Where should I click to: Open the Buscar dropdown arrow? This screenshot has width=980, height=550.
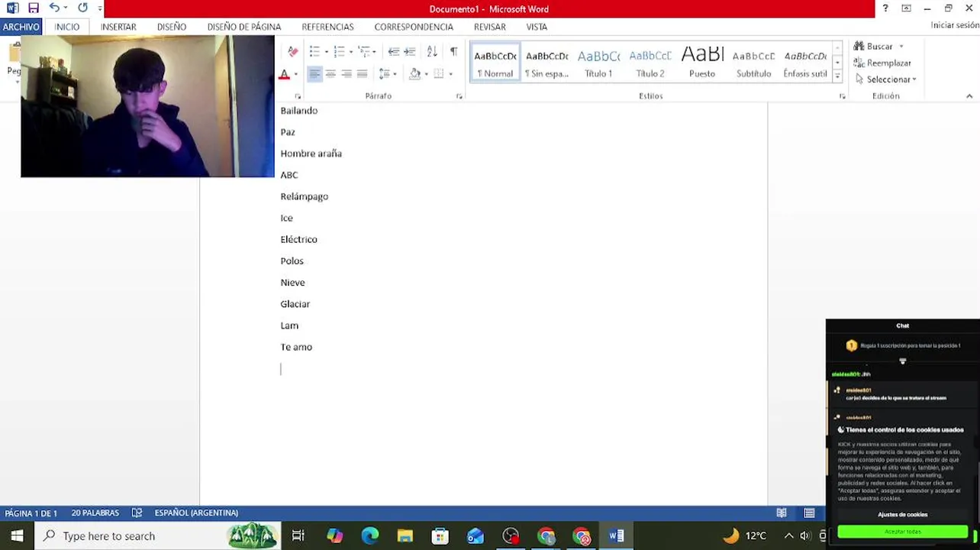coord(901,47)
